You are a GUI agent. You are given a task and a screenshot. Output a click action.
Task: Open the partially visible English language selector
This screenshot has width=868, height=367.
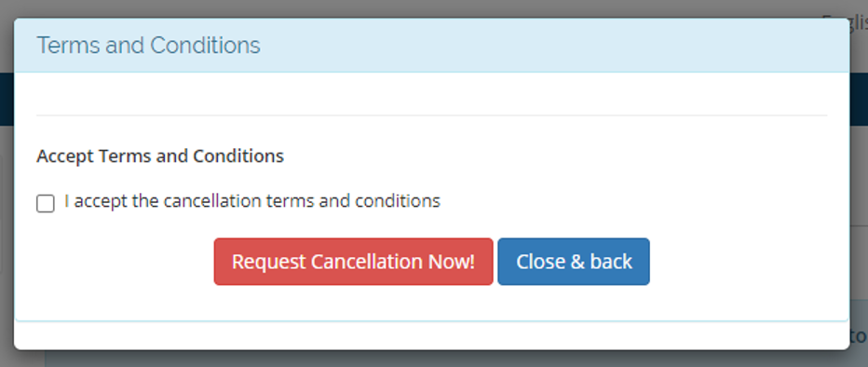pos(844,22)
